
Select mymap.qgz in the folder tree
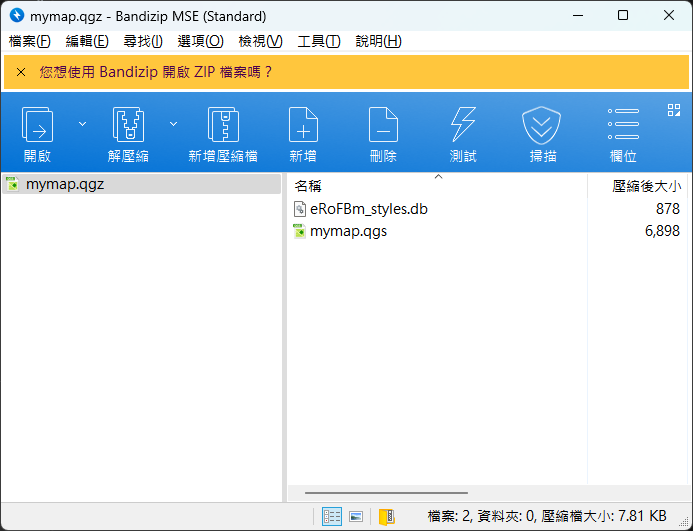[64, 184]
